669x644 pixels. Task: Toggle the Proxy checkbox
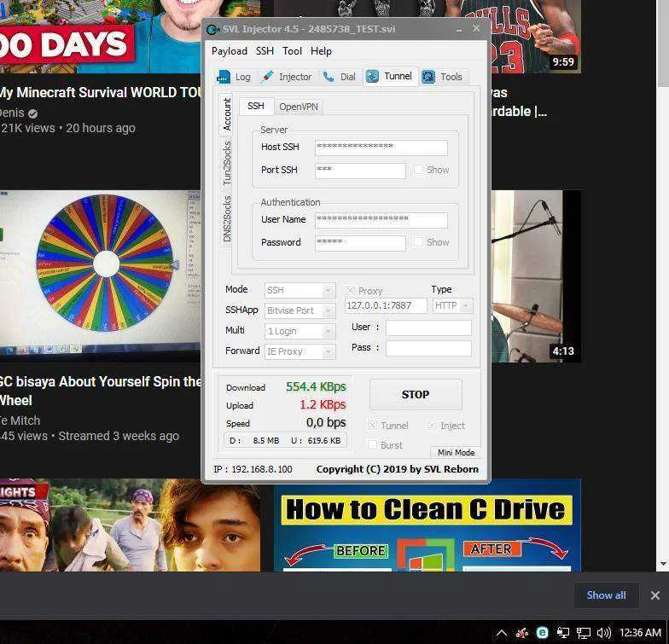click(350, 291)
